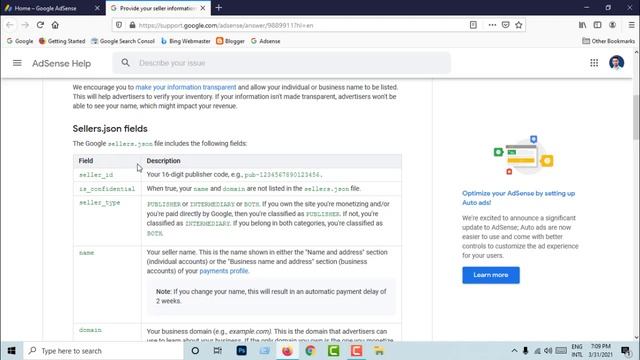Open make your information transparent link
This screenshot has height=360, width=640.
(x=186, y=87)
